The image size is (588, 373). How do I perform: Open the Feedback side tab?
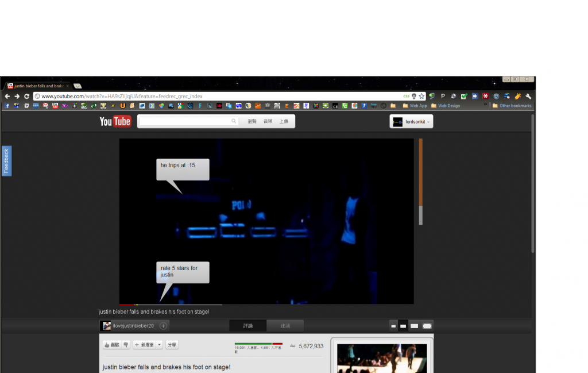[x=6, y=161]
